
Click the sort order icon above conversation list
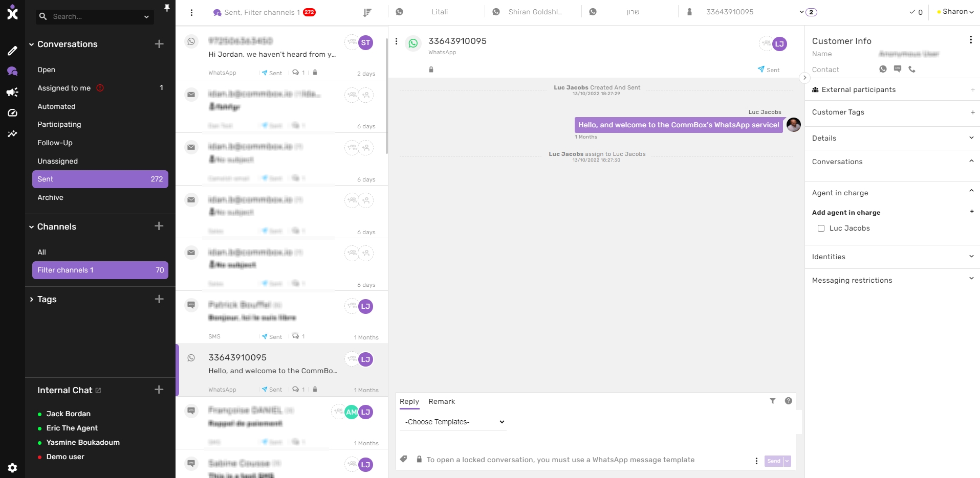[x=367, y=12]
